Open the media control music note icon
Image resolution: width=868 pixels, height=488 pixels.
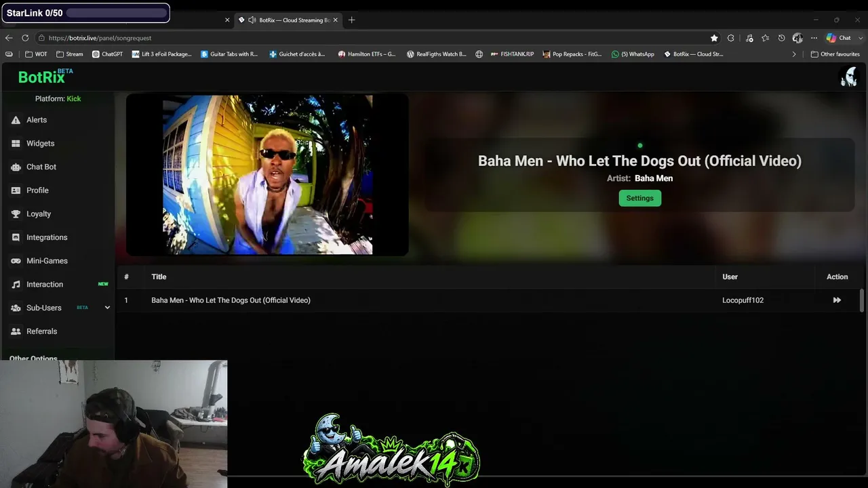point(749,38)
